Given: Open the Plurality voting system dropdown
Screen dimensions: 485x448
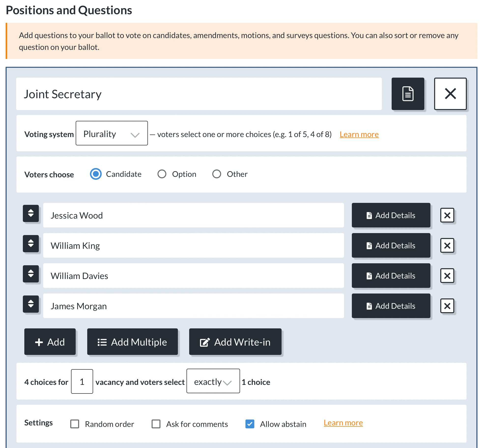Looking at the screenshot, I should [112, 133].
